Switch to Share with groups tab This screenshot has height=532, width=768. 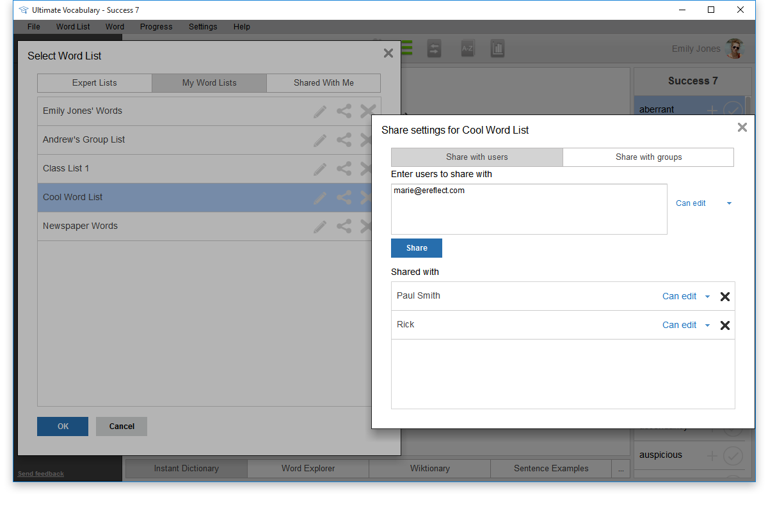click(648, 157)
